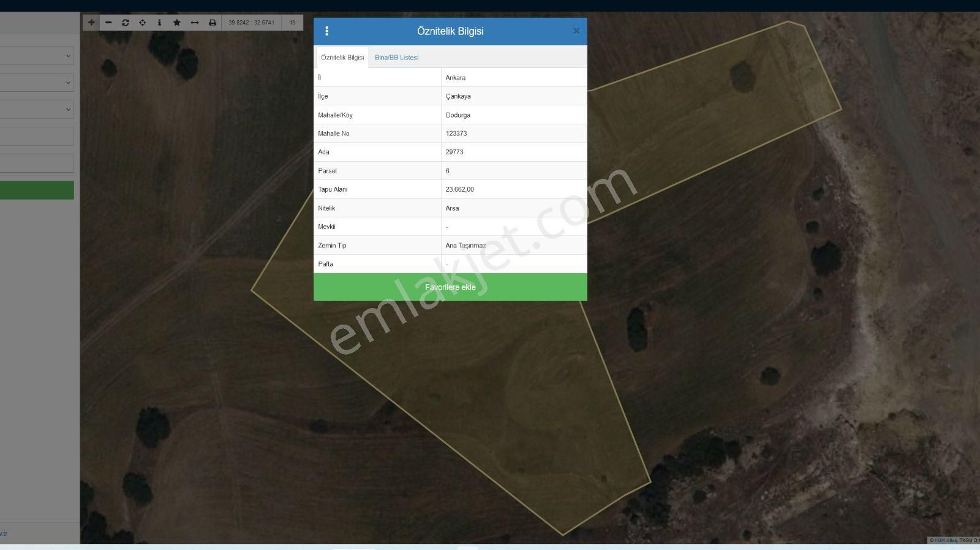Click the Favorilere ekle button
The height and width of the screenshot is (550, 980).
tap(450, 287)
